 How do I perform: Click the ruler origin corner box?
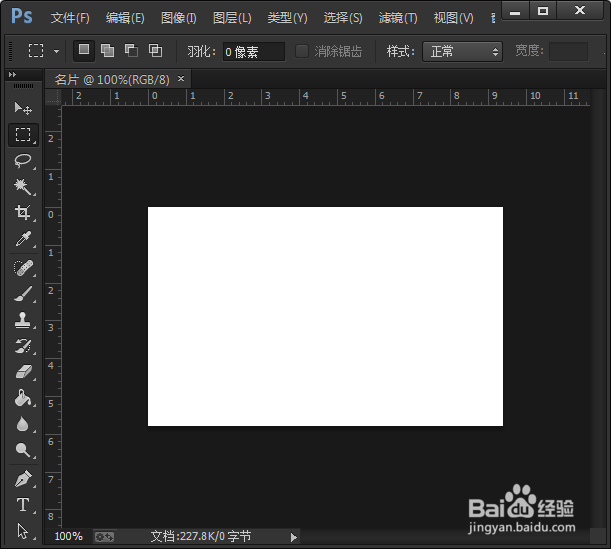click(x=53, y=97)
